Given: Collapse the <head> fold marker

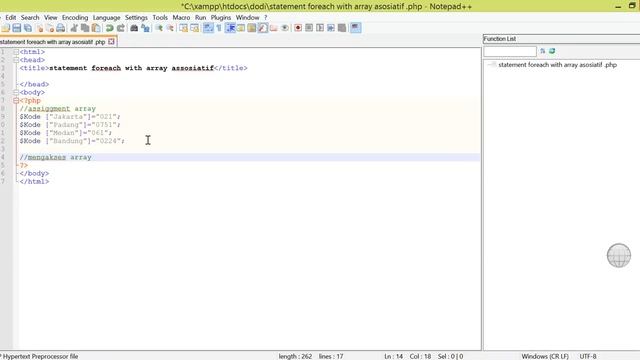Looking at the screenshot, I should click(x=16, y=60).
